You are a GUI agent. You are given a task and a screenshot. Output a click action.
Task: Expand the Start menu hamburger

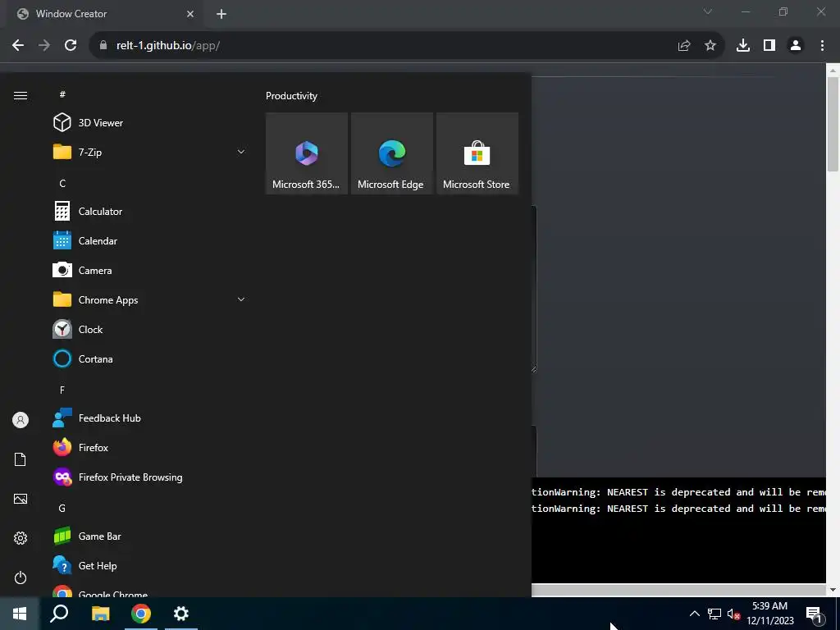pyautogui.click(x=21, y=95)
